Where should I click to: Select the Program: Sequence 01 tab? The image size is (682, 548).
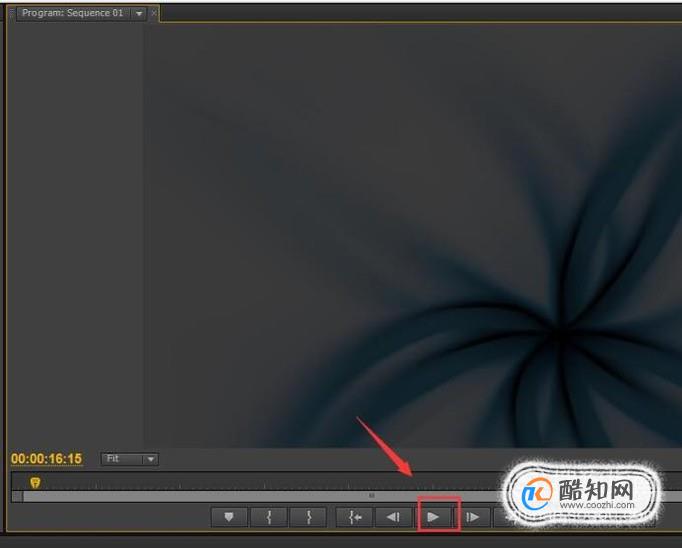72,13
